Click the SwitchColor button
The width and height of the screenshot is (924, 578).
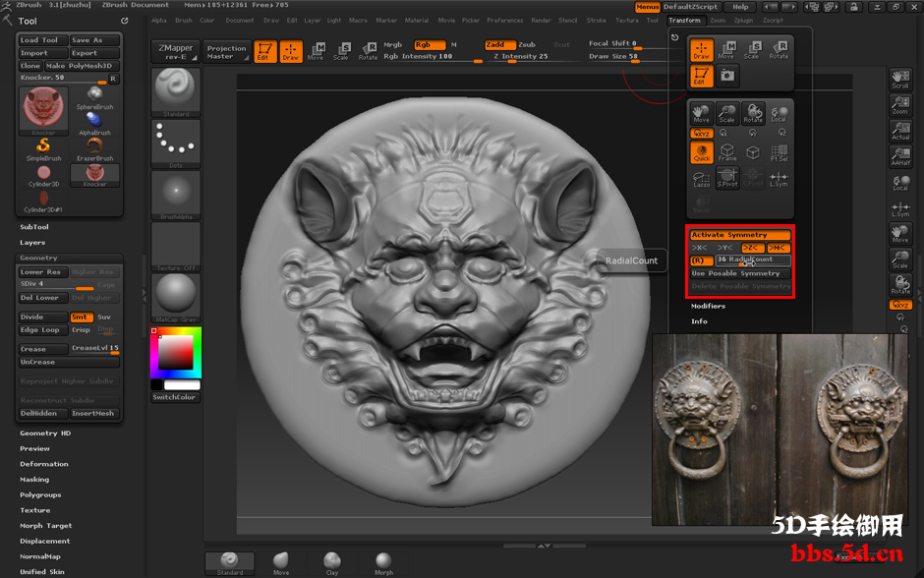click(175, 397)
